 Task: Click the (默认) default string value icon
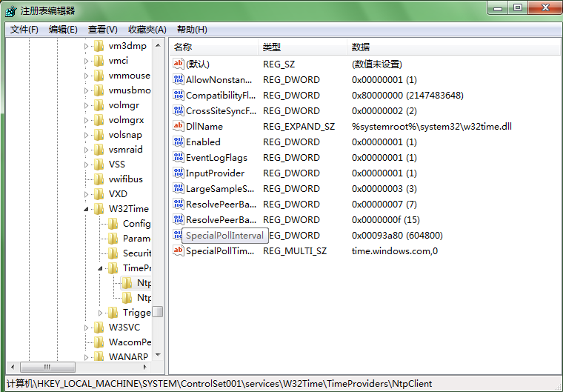(178, 64)
